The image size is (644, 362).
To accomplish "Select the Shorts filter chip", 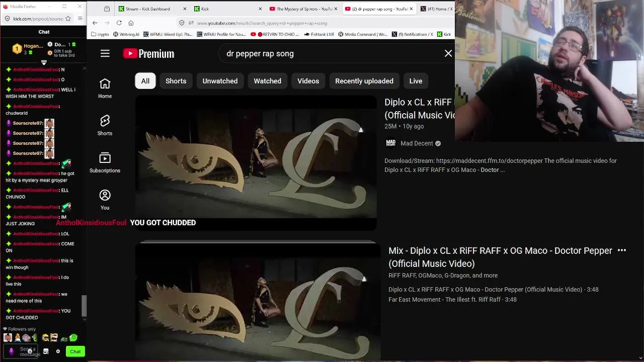I will click(x=176, y=81).
